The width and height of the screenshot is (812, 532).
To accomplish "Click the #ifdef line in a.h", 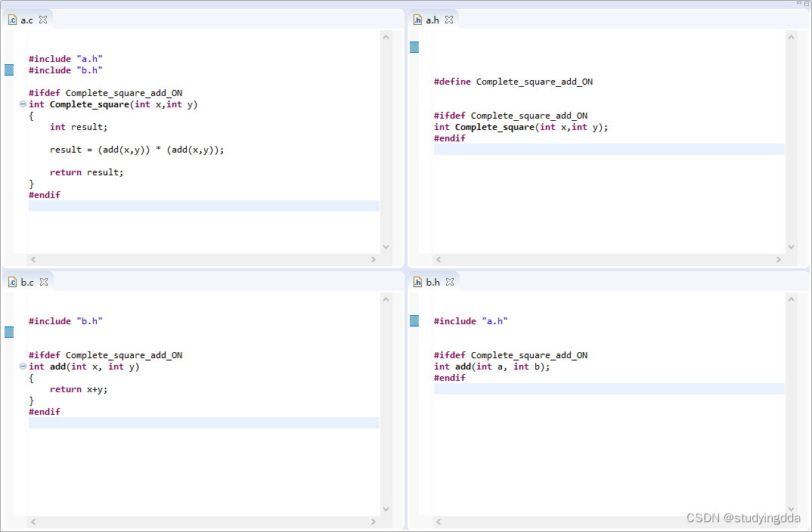I will tap(510, 116).
